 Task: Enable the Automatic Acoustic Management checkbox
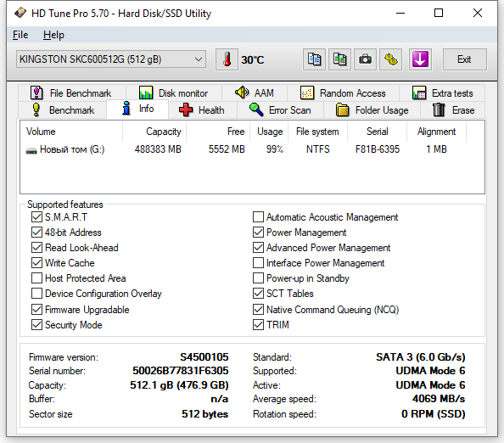coord(258,217)
